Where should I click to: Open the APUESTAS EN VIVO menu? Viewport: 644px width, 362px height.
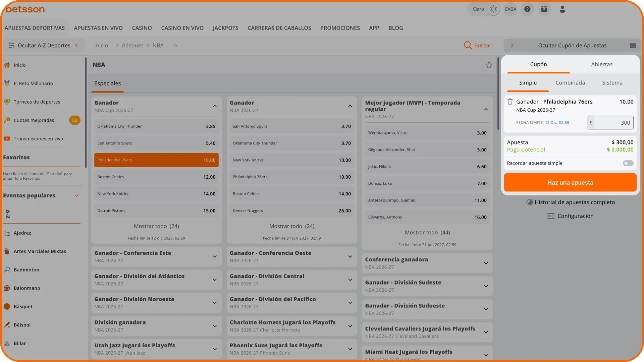(98, 28)
